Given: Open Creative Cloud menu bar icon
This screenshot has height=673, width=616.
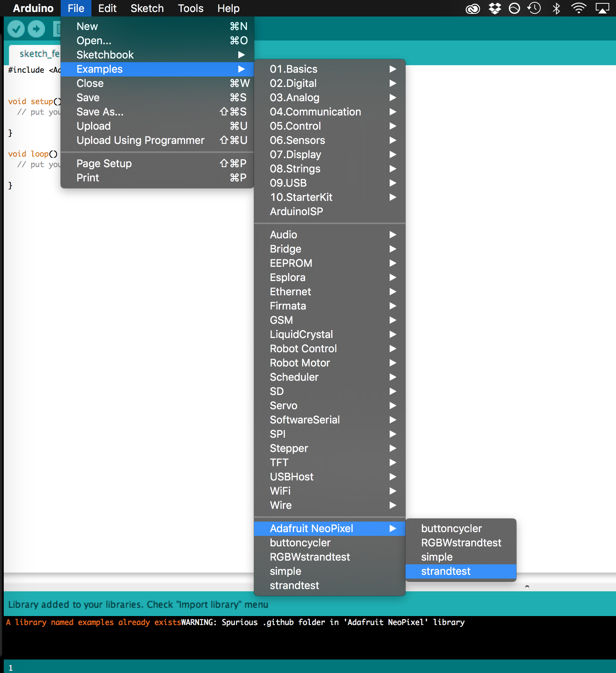Looking at the screenshot, I should 473,8.
